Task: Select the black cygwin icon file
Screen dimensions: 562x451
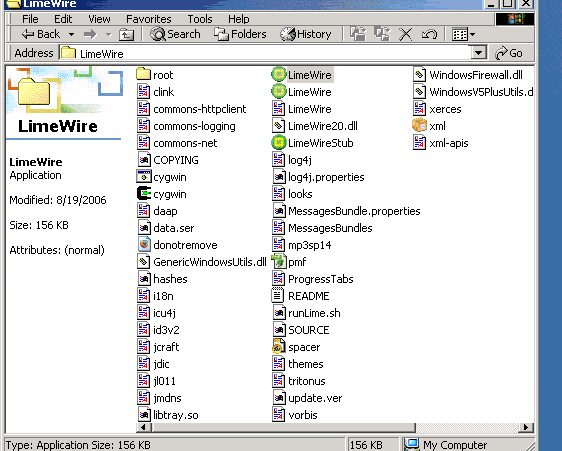Action: pos(144,194)
